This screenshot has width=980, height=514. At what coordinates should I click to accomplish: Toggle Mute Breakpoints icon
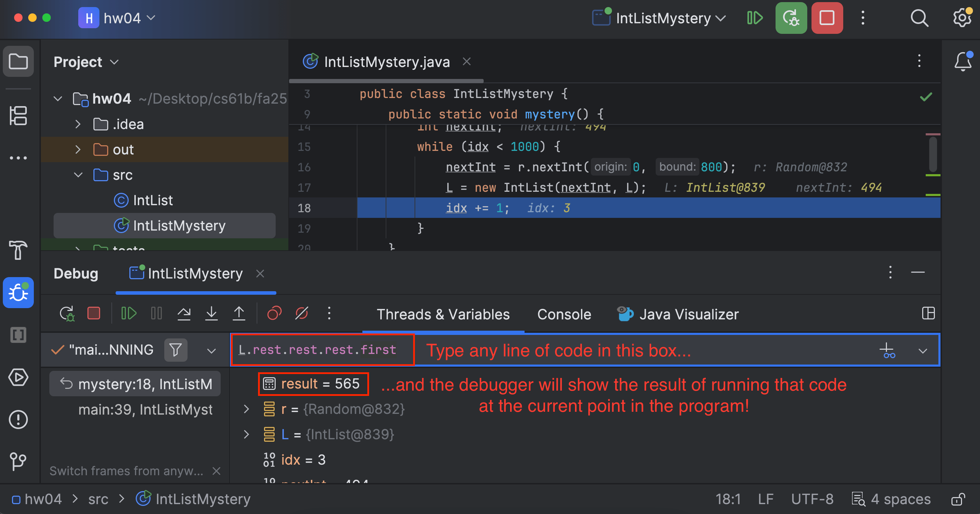pyautogui.click(x=302, y=313)
